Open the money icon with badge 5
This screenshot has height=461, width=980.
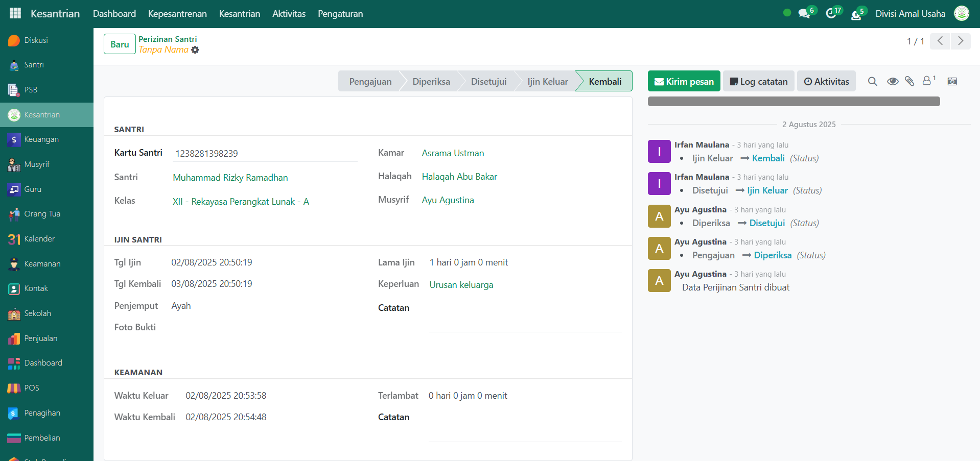[857, 14]
